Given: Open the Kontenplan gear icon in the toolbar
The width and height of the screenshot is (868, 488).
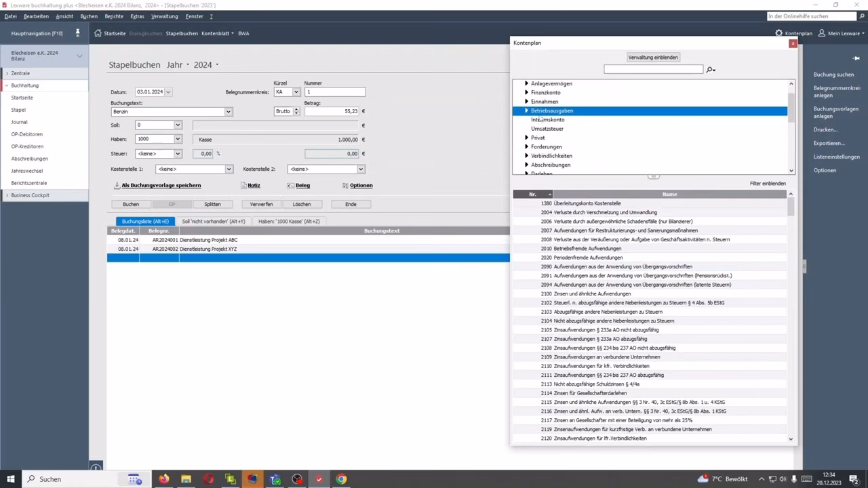Looking at the screenshot, I should pyautogui.click(x=778, y=33).
